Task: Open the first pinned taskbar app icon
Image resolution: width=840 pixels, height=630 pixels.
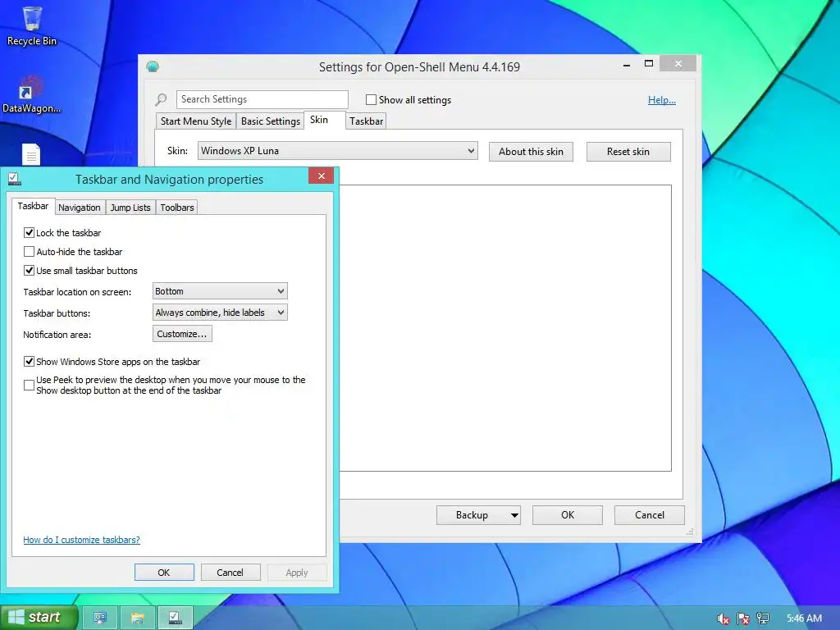Action: click(100, 619)
